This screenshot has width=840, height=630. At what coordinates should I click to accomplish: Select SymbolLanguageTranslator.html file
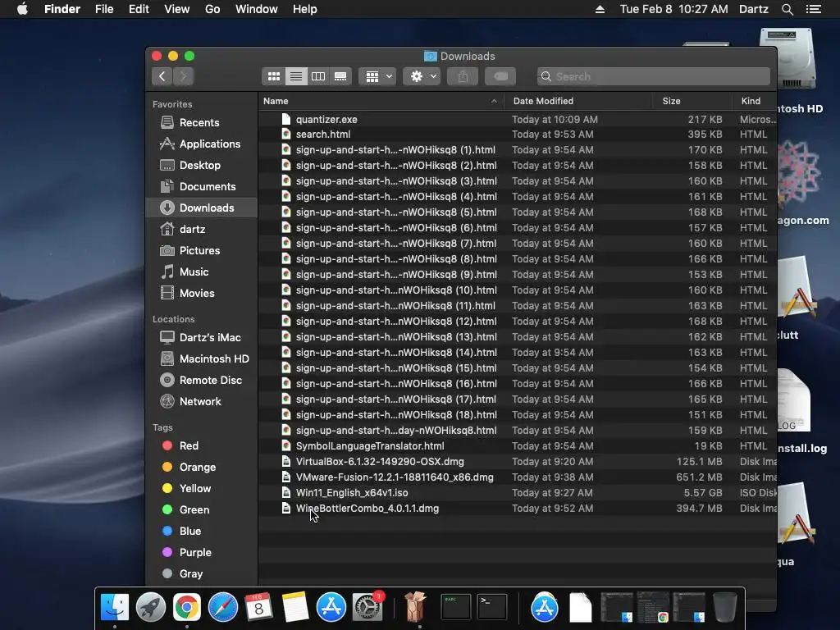click(518, 446)
